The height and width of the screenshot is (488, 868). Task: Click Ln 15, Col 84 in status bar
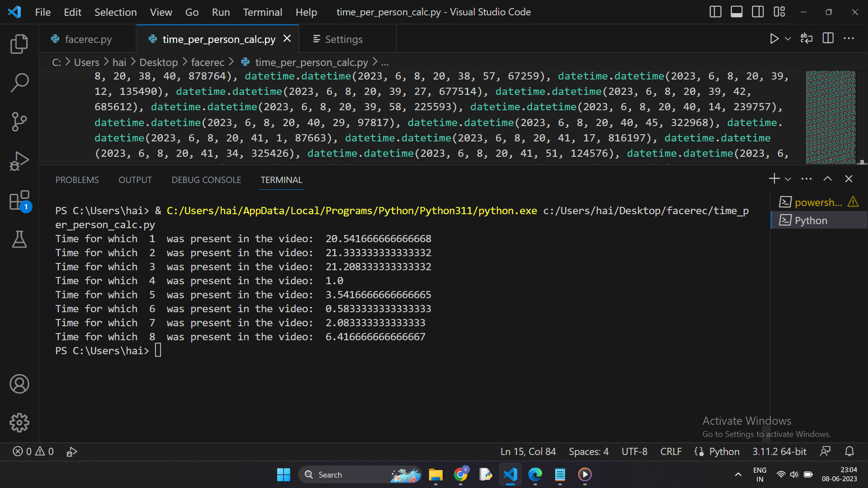528,451
